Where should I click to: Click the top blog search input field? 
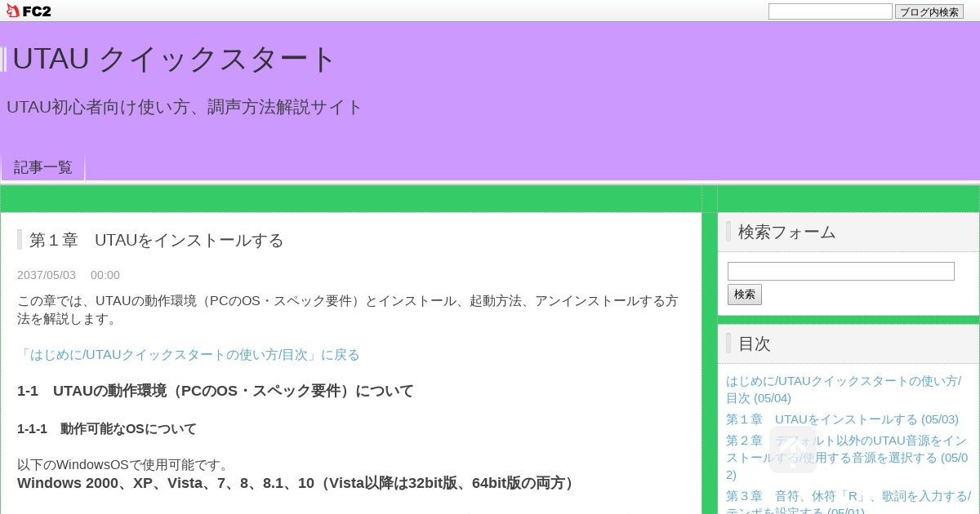(x=831, y=11)
